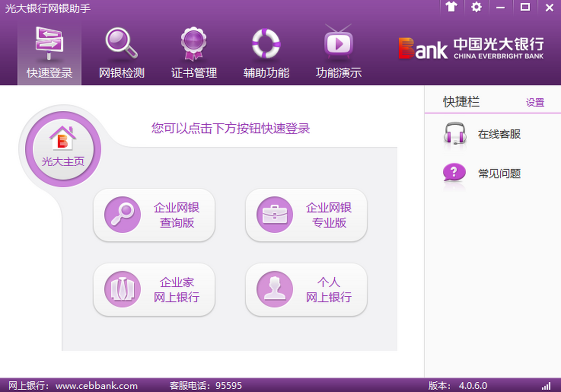This screenshot has width=561, height=392.
Task: Launch 企业网银 专业版 login
Action: pyautogui.click(x=306, y=215)
